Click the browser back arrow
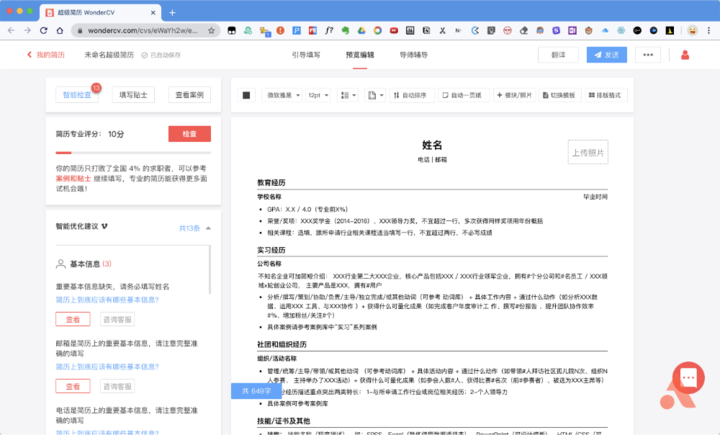This screenshot has height=435, width=720. coord(11,30)
